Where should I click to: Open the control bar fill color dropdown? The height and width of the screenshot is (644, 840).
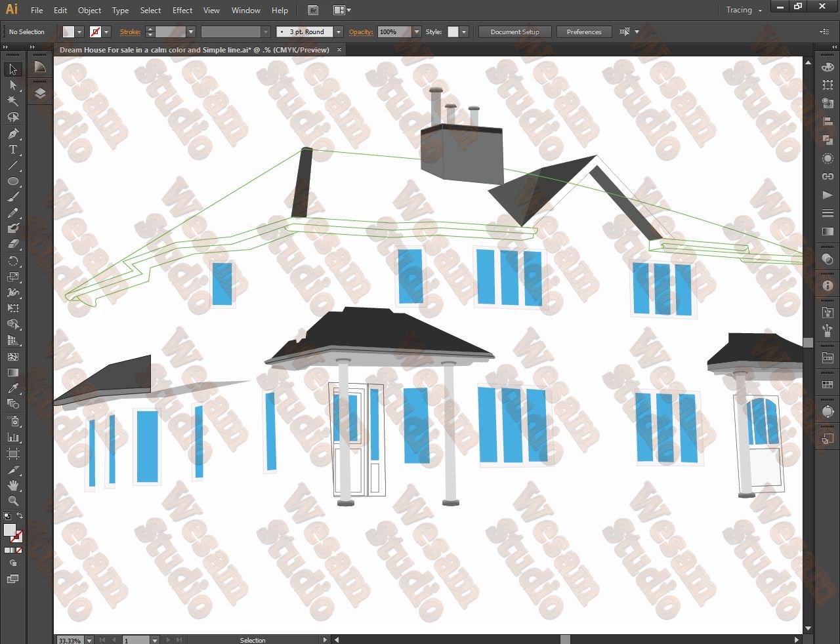coord(79,31)
